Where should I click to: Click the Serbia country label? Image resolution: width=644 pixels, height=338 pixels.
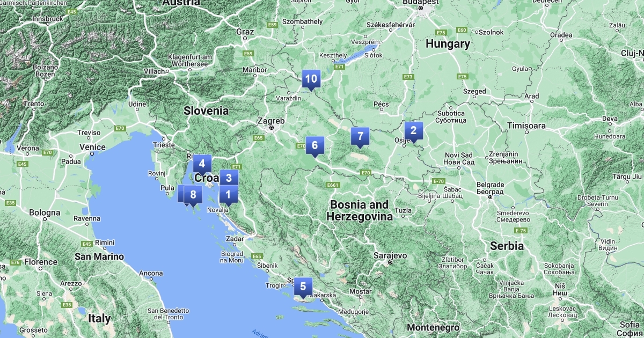pyautogui.click(x=507, y=246)
